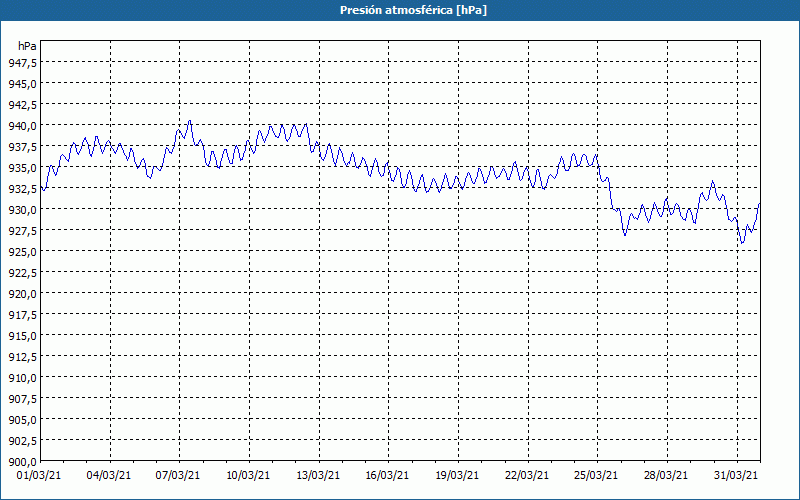Select the 927,5 y-axis label
The height and width of the screenshot is (500, 800).
tap(22, 231)
